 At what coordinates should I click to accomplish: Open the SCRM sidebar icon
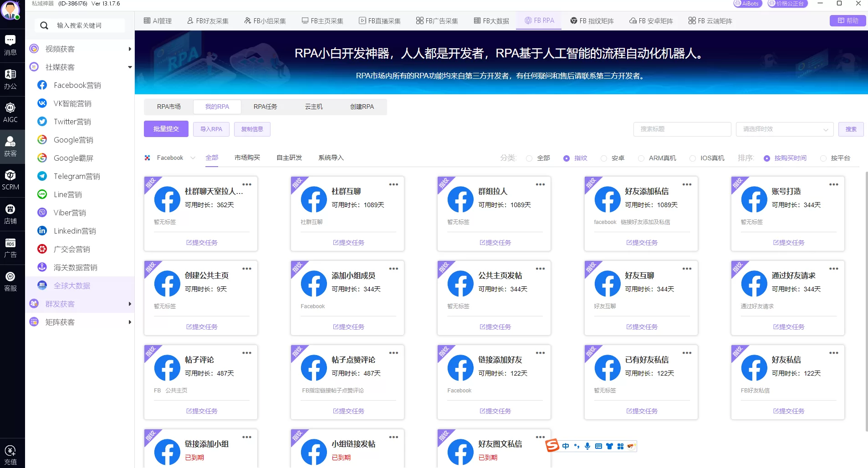[x=10, y=180]
